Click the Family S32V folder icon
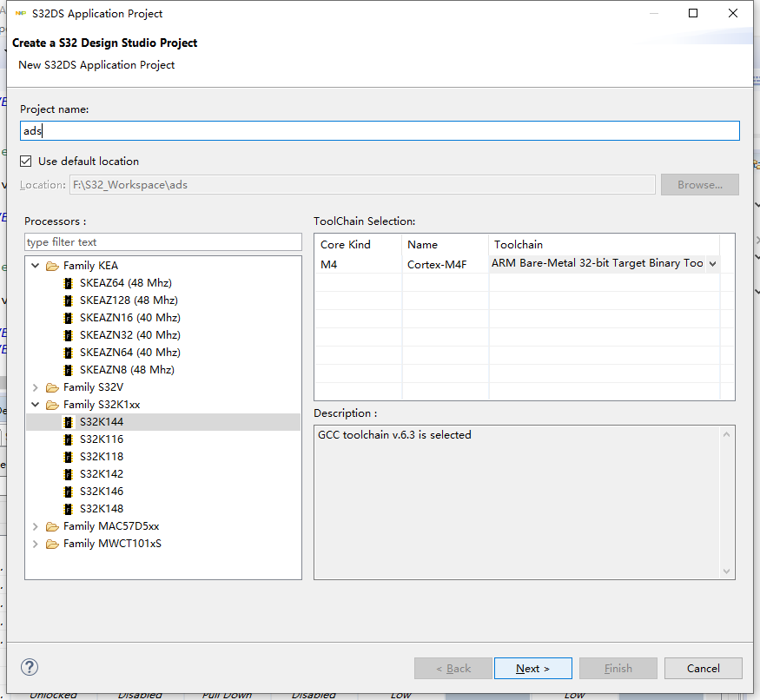The image size is (760, 700). [52, 388]
